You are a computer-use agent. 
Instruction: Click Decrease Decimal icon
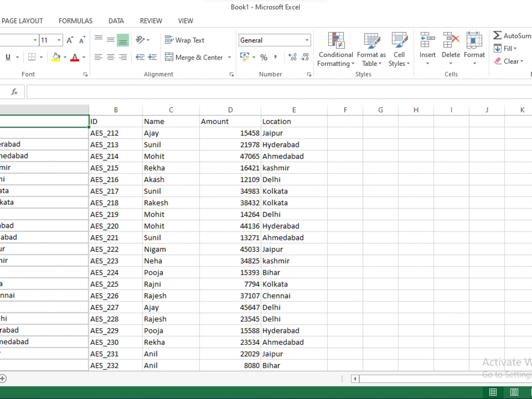click(x=305, y=57)
